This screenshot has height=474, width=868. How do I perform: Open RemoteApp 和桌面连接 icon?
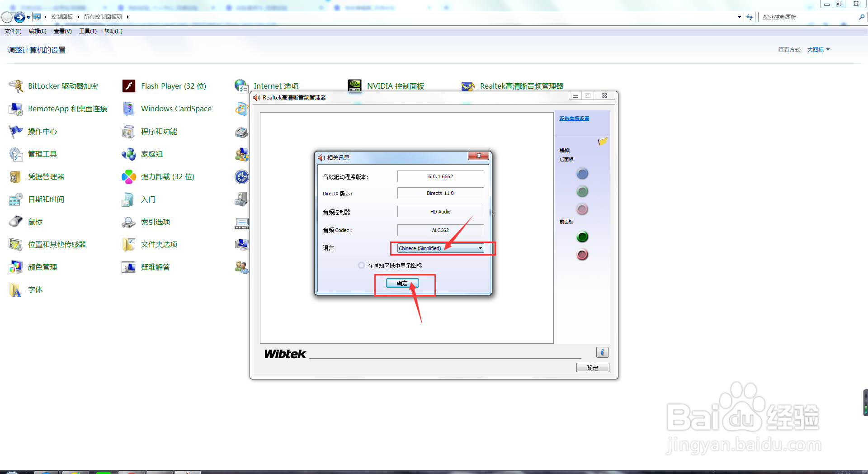point(16,109)
